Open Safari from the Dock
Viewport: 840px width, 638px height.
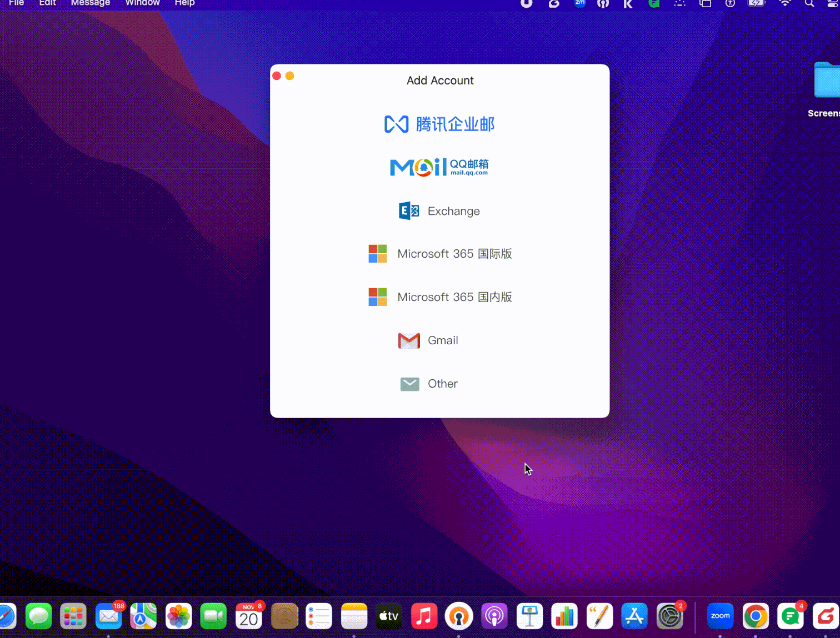7,616
